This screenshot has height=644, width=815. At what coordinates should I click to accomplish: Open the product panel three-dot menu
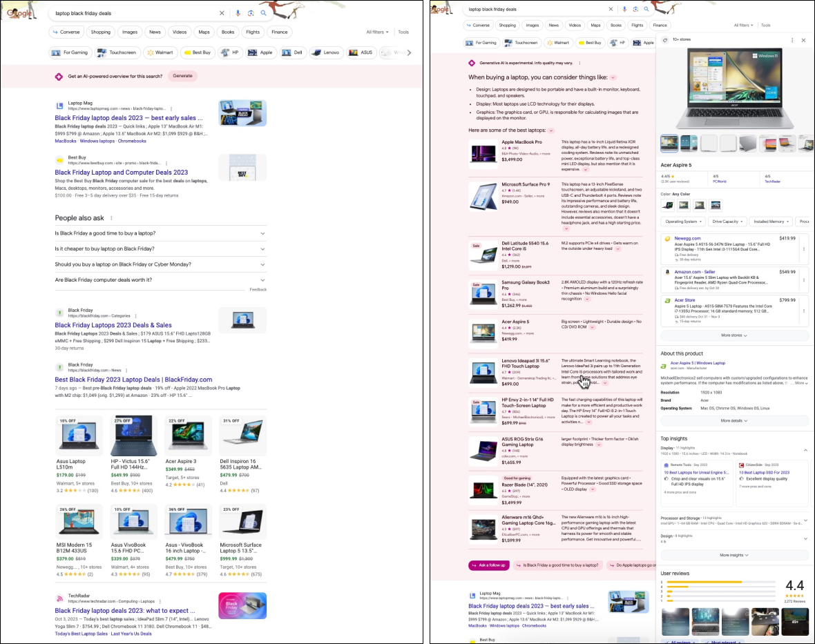(792, 40)
